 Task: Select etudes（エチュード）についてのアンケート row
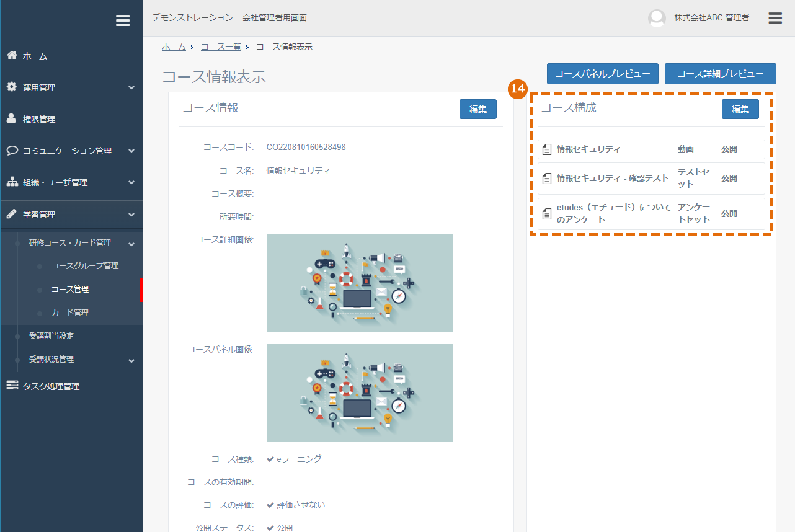coord(651,214)
